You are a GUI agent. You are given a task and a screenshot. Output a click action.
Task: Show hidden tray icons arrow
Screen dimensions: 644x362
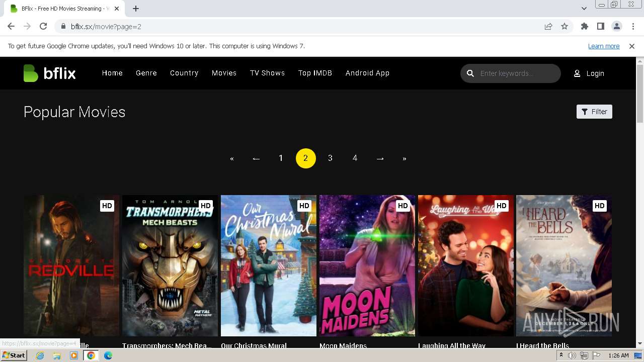point(561,355)
